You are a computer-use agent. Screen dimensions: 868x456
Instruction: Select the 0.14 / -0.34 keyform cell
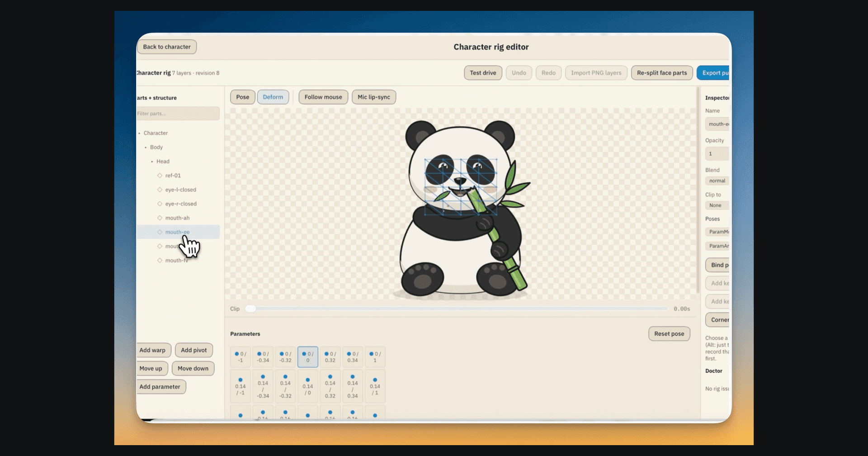coord(263,386)
